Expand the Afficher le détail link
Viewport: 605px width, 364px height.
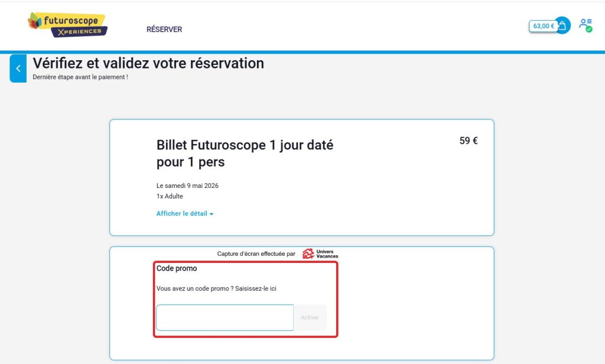pyautogui.click(x=182, y=213)
